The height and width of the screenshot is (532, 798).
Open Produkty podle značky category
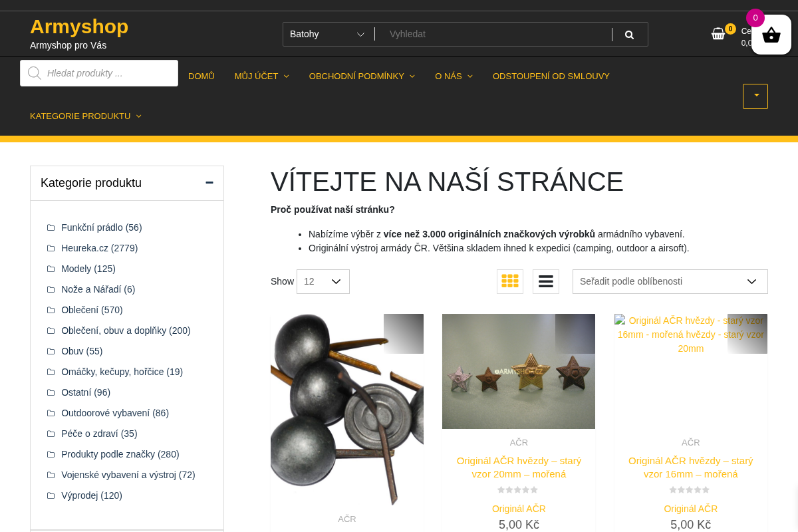click(120, 454)
